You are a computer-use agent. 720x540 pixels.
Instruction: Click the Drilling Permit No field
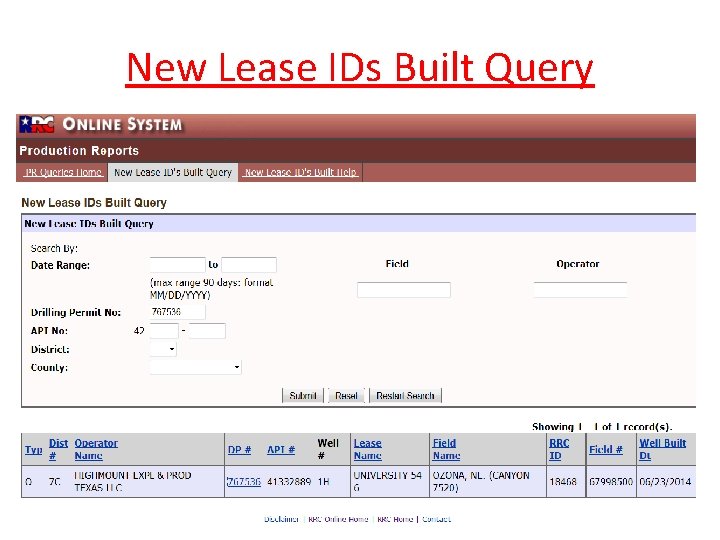(177, 312)
